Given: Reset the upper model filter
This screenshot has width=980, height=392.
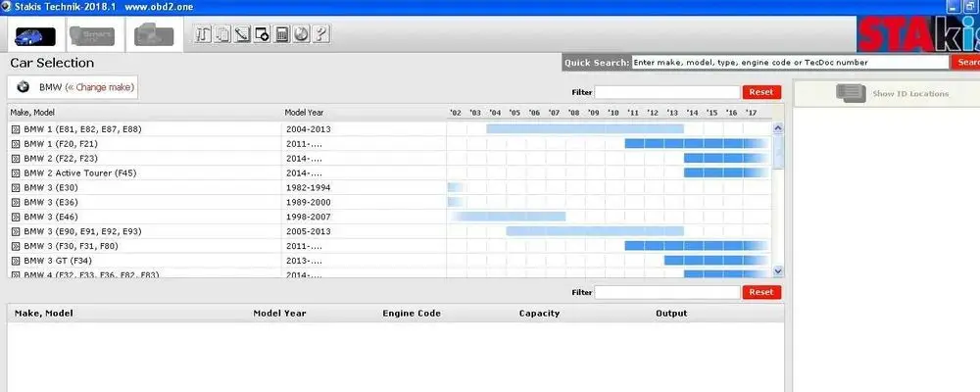Looking at the screenshot, I should coord(761,92).
